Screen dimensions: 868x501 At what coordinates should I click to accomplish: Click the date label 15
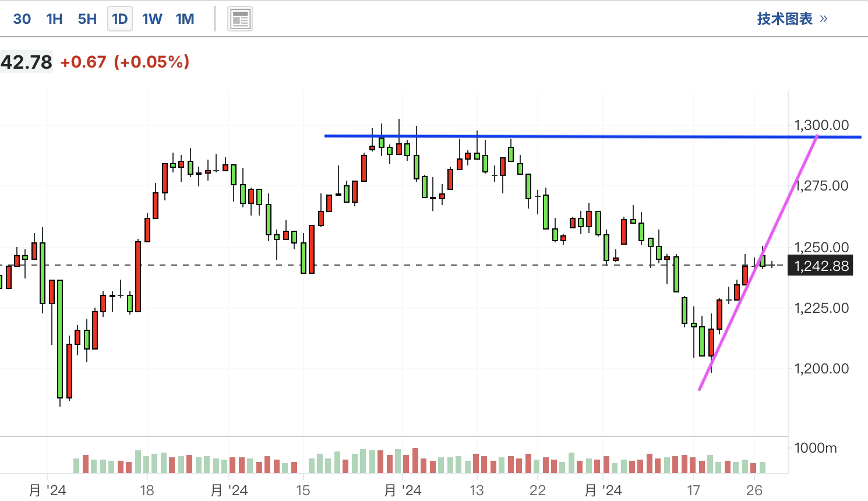[x=303, y=491]
